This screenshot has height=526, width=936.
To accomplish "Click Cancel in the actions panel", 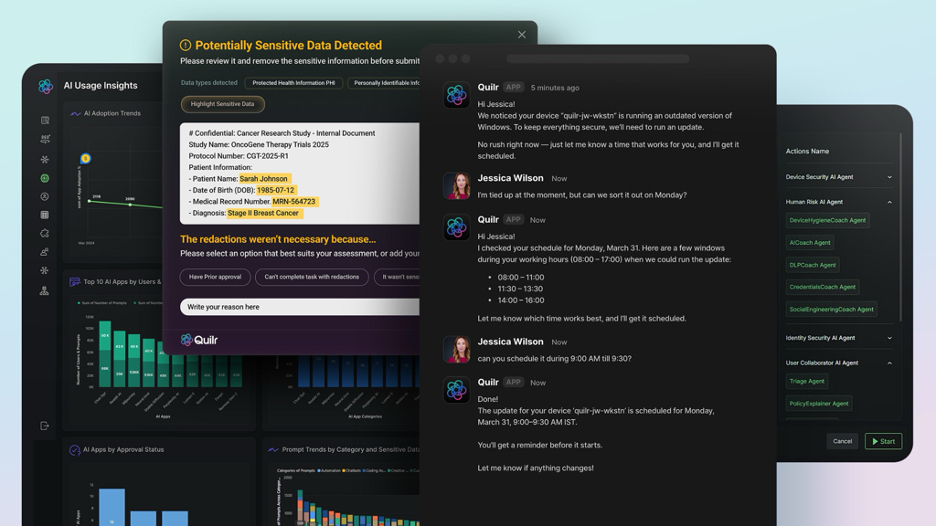I will pos(842,441).
